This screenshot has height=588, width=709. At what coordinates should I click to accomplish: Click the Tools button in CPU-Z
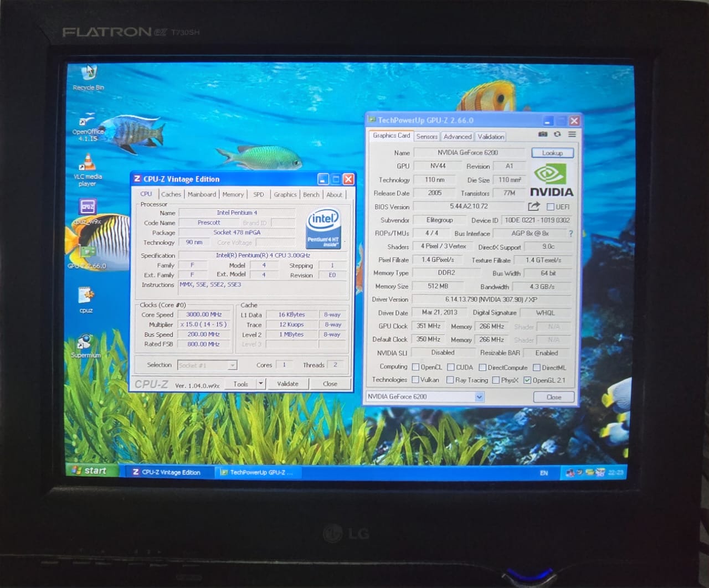pyautogui.click(x=240, y=384)
